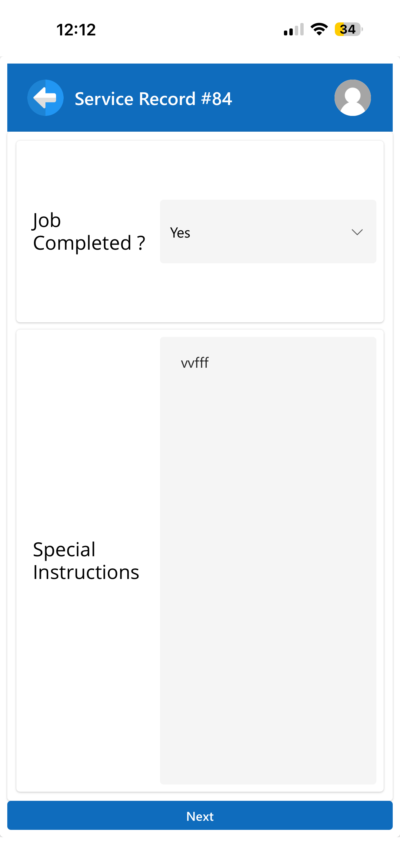
Task: Focus the Special Instructions text area
Action: pos(268,539)
